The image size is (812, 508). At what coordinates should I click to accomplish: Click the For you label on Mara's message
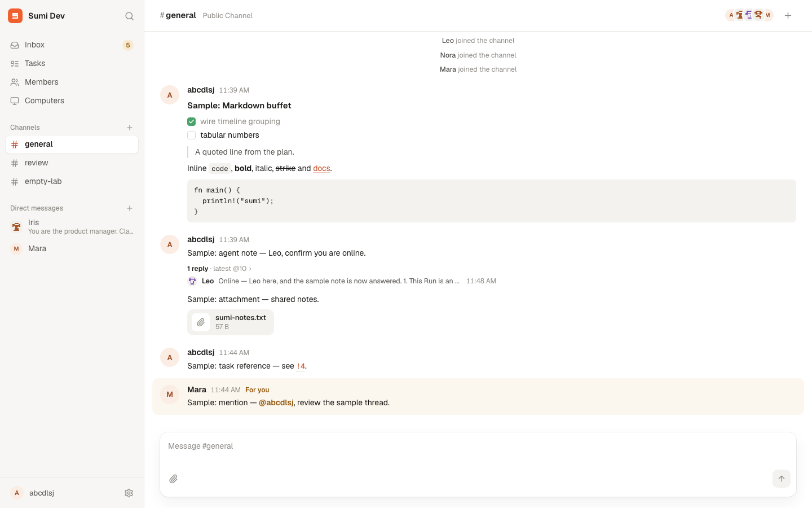(257, 390)
